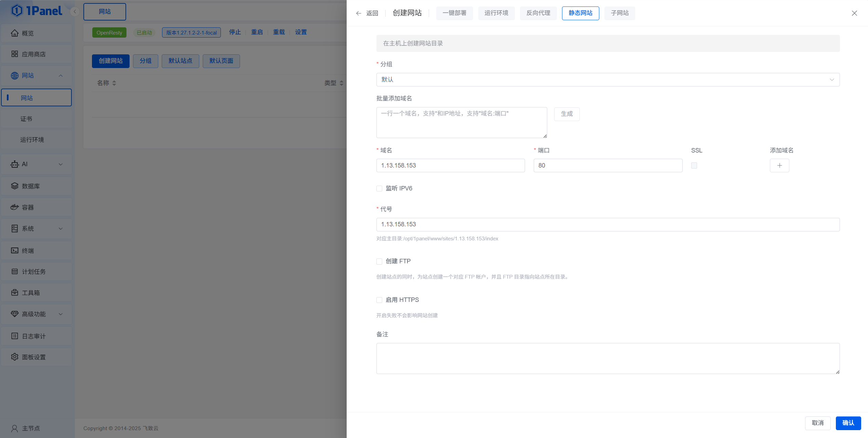Screen dimensions: 868x438
Task: Toggle the 启用 HTTPS checkbox
Action: [x=379, y=300]
